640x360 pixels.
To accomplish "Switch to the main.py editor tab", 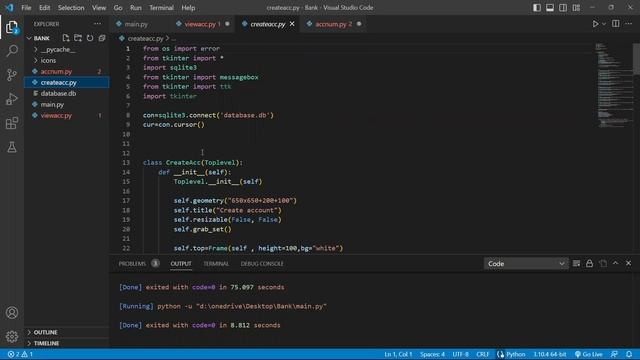I will point(136,24).
